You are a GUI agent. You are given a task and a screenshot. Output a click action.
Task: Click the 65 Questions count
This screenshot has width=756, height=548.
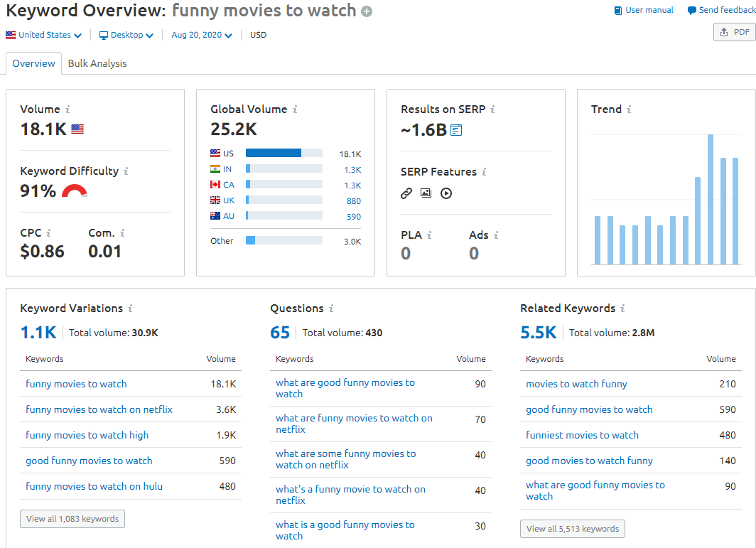(280, 333)
